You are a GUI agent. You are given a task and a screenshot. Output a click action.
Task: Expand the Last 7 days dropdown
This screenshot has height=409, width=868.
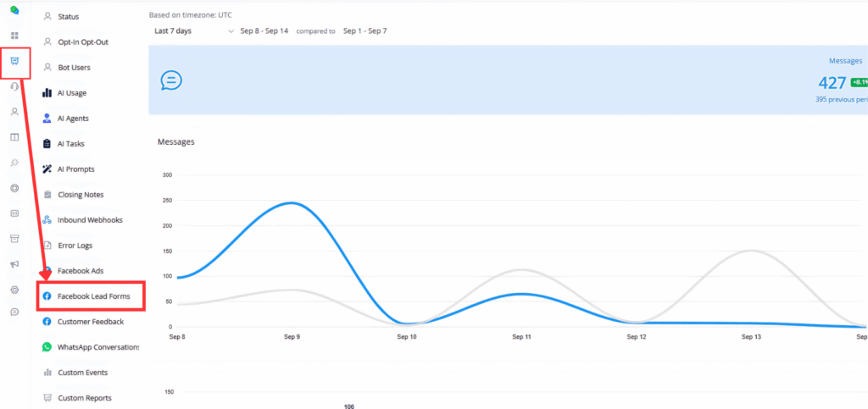coord(193,31)
